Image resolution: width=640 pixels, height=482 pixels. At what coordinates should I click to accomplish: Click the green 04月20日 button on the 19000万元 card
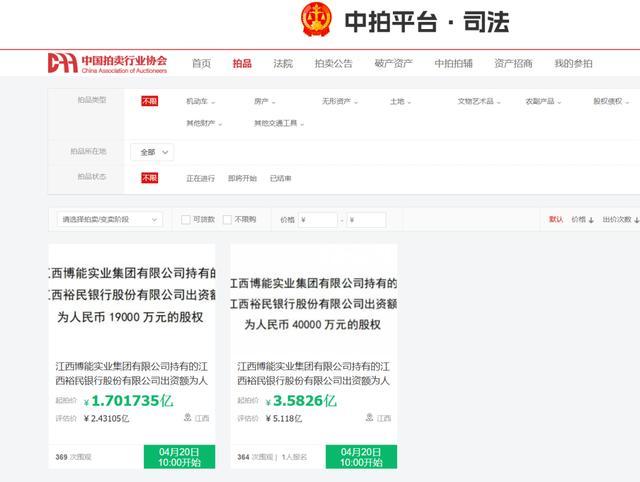point(180,457)
